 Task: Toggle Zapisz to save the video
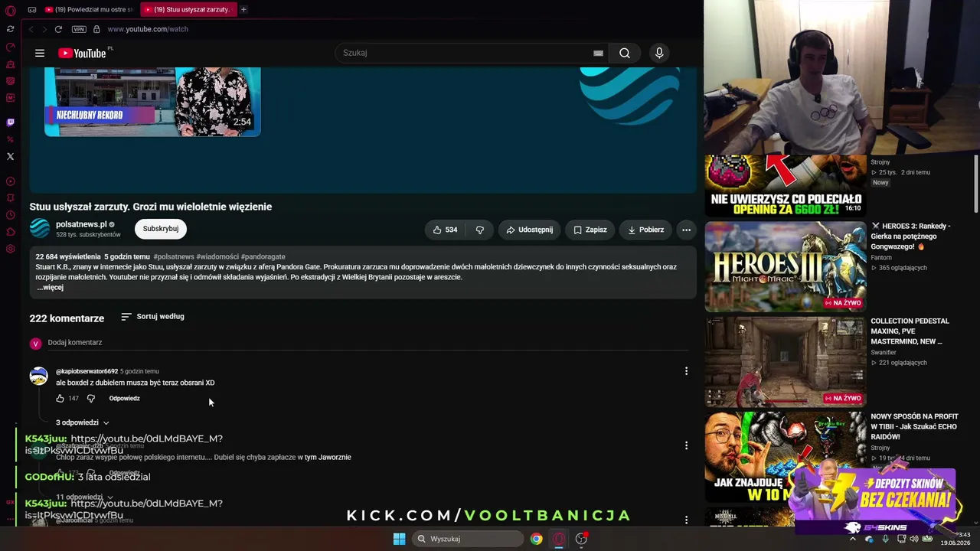pyautogui.click(x=590, y=230)
